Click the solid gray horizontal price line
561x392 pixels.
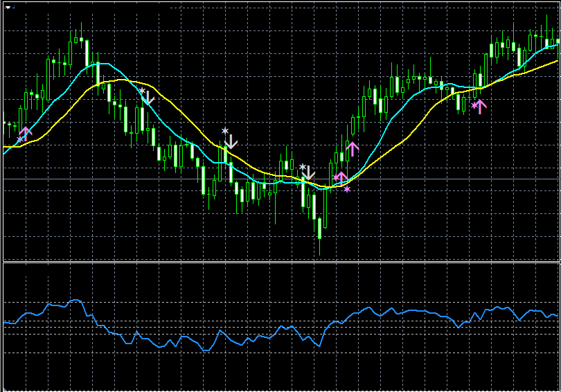pyautogui.click(x=282, y=179)
